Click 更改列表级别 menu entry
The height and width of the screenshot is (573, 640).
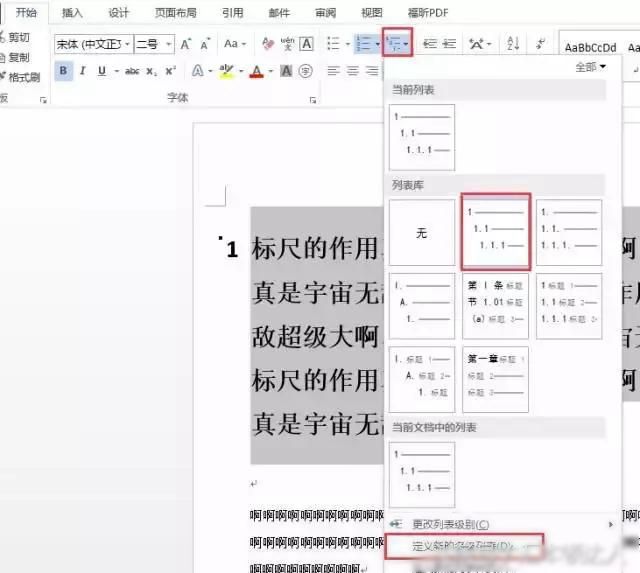pyautogui.click(x=450, y=524)
